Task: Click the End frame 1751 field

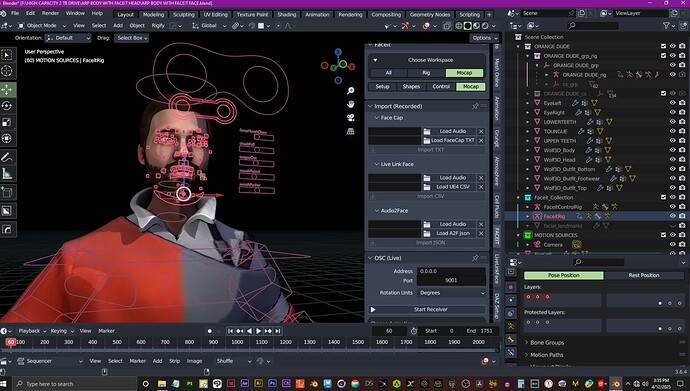Action: point(479,331)
